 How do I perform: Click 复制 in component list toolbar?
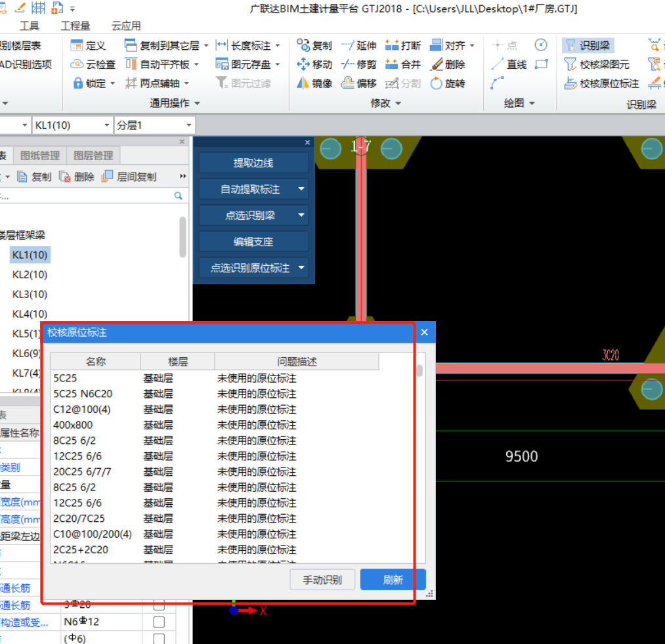pos(34,177)
